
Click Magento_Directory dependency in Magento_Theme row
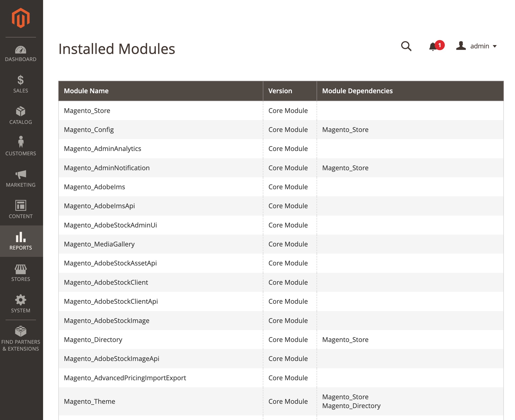click(x=351, y=406)
